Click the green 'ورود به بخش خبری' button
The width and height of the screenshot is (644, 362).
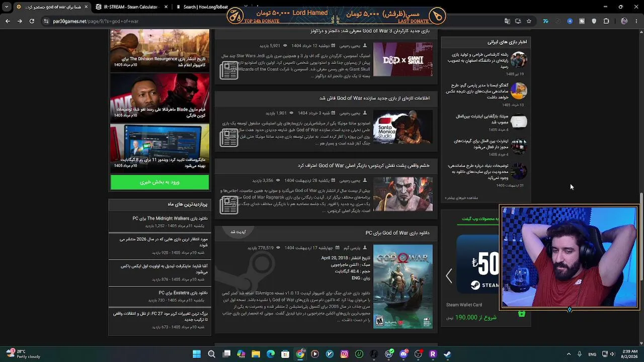point(159,182)
